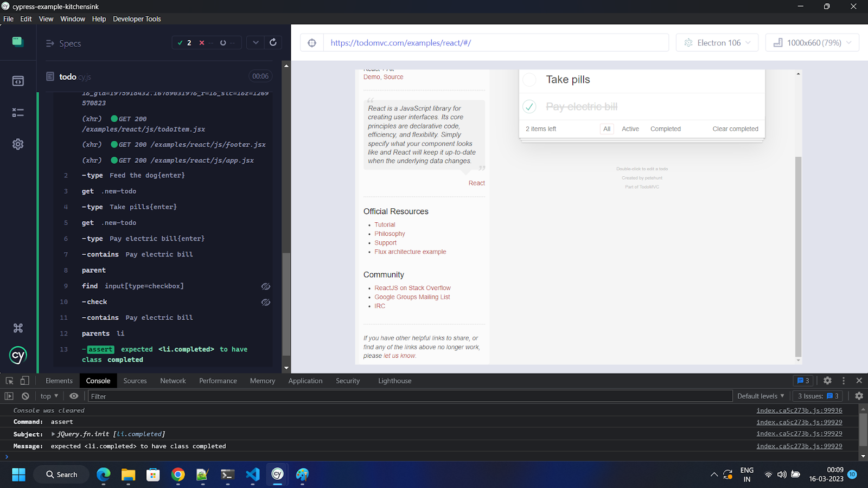Screen dimensions: 868x488
Task: Open the Developer Tools menu
Action: 137,19
